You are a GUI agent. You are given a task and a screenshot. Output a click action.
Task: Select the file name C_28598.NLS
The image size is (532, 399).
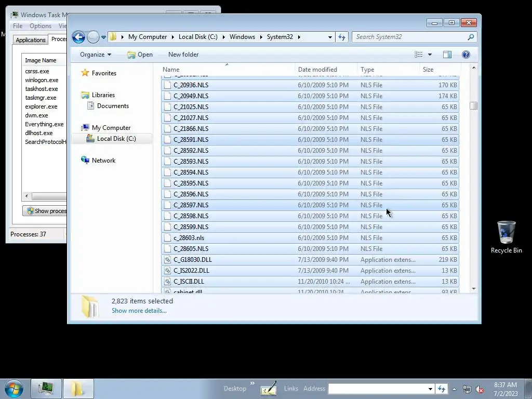tap(191, 216)
